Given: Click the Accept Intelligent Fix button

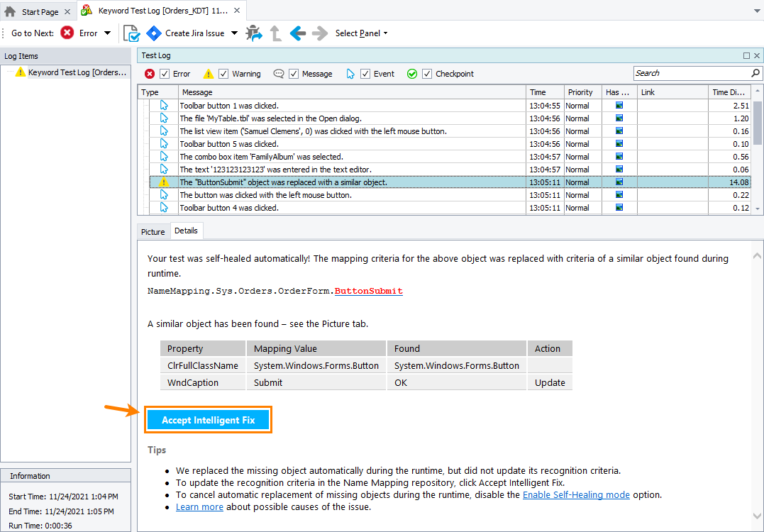Looking at the screenshot, I should click(x=209, y=420).
